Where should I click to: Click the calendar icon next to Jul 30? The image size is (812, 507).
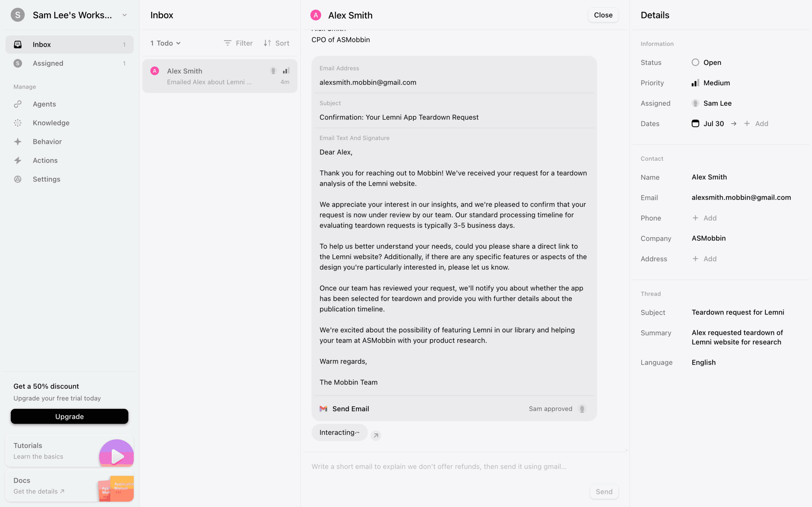[x=695, y=123]
